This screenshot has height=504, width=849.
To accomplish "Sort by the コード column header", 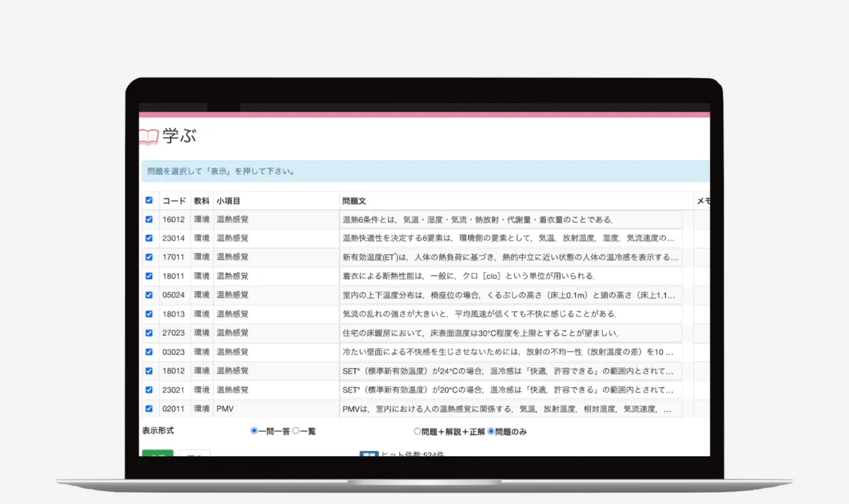I will tap(174, 201).
